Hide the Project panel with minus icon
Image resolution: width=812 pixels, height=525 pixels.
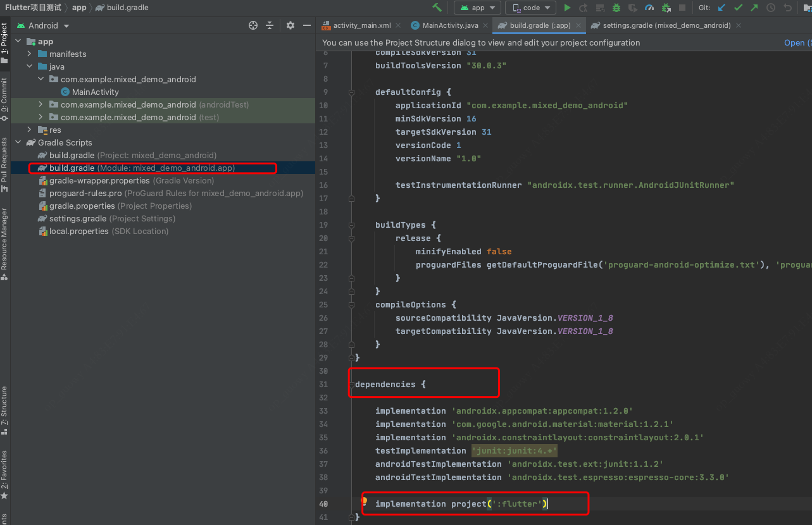tap(307, 25)
